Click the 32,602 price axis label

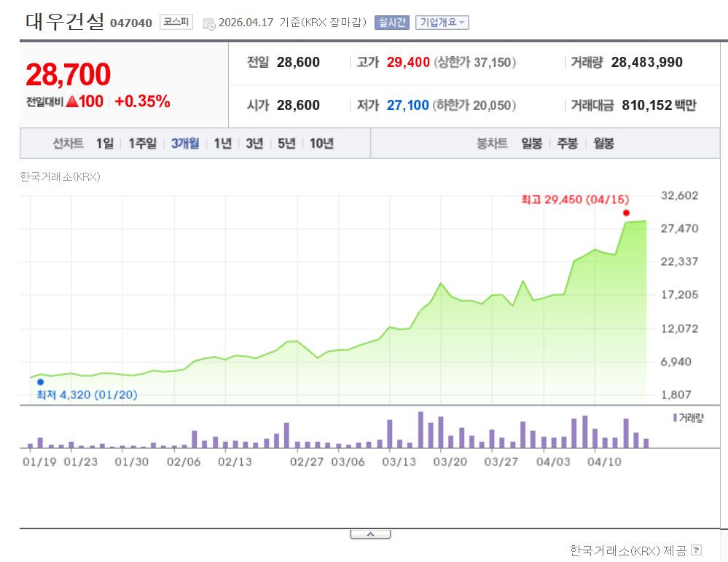pyautogui.click(x=679, y=195)
